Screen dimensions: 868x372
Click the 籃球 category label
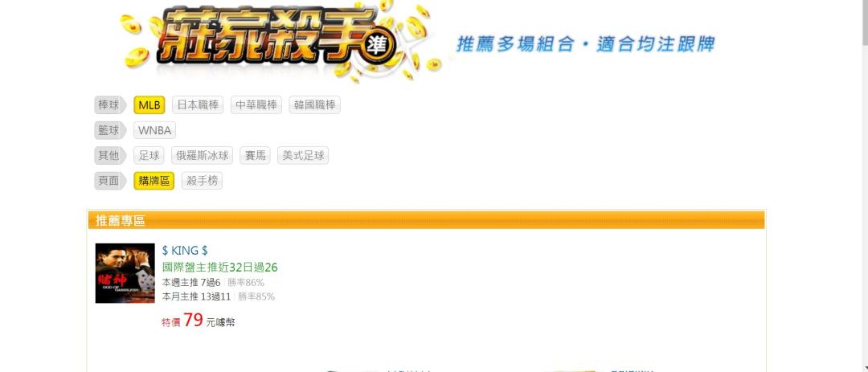[110, 131]
